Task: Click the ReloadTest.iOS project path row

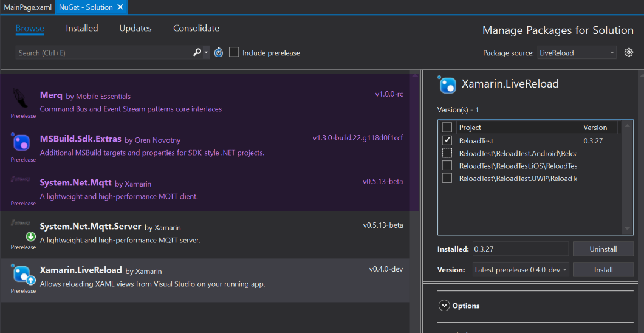Action: 518,166
